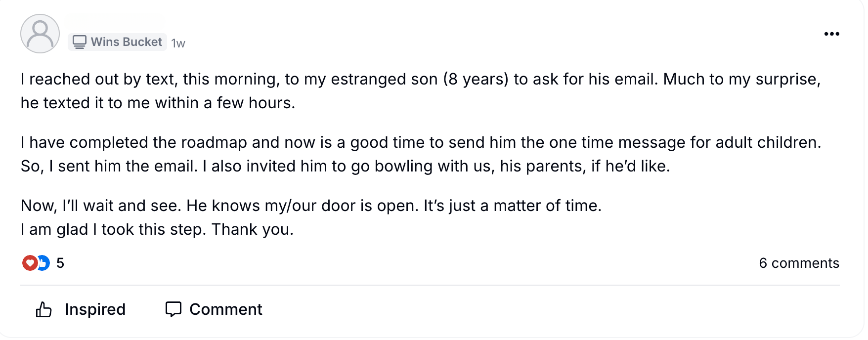Click the 1w post timestamp
This screenshot has width=868, height=340.
pyautogui.click(x=178, y=43)
